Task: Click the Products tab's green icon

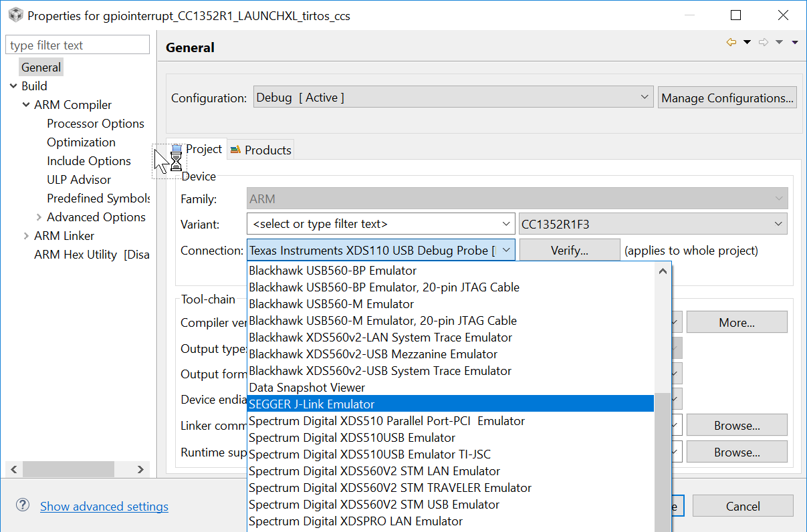Action: click(235, 149)
